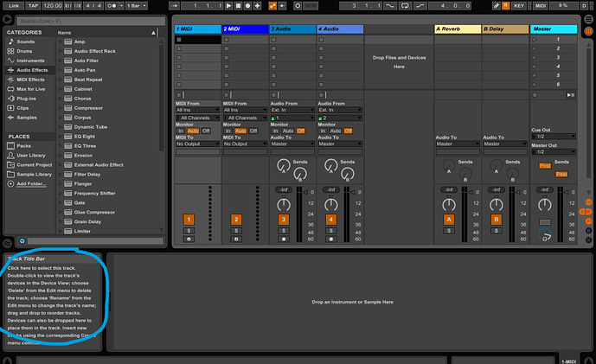Mute the A Reverb return Activator
The height and width of the screenshot is (364, 596).
[449, 220]
